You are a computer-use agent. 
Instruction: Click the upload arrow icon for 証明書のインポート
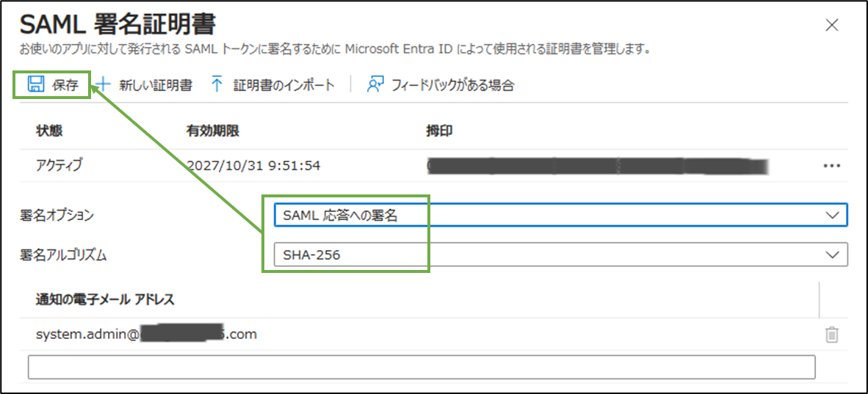(x=217, y=84)
